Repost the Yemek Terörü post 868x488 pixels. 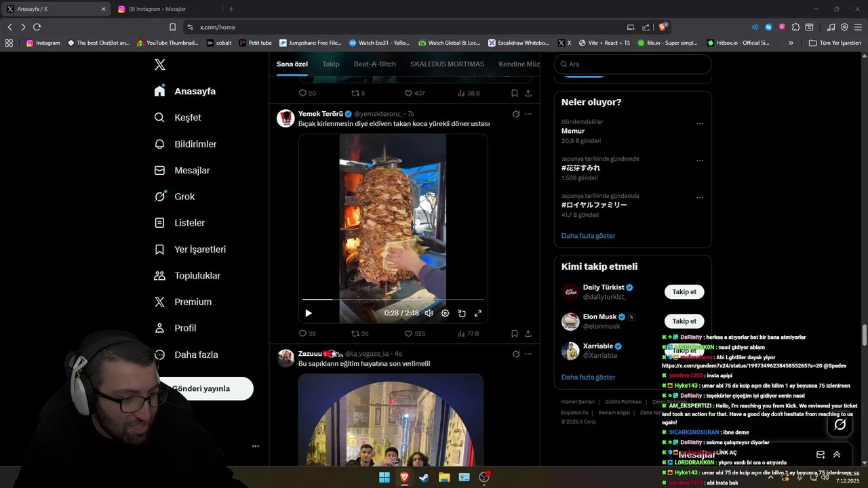(x=360, y=333)
